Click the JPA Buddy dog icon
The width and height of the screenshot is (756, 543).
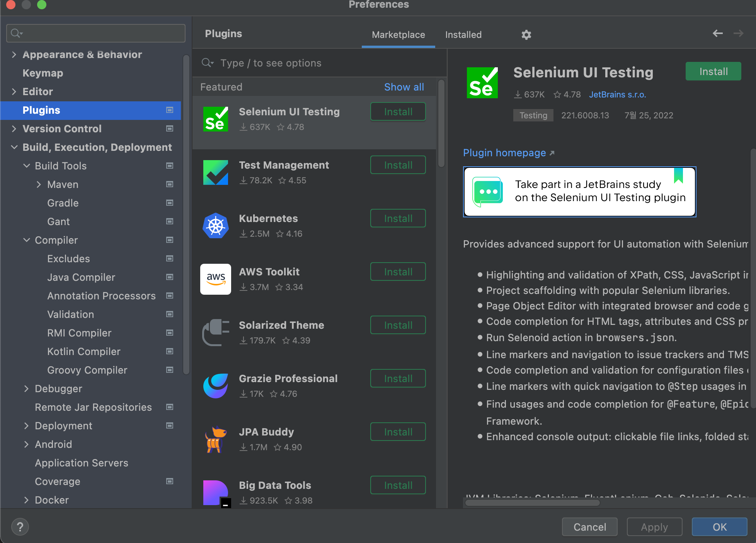[216, 439]
